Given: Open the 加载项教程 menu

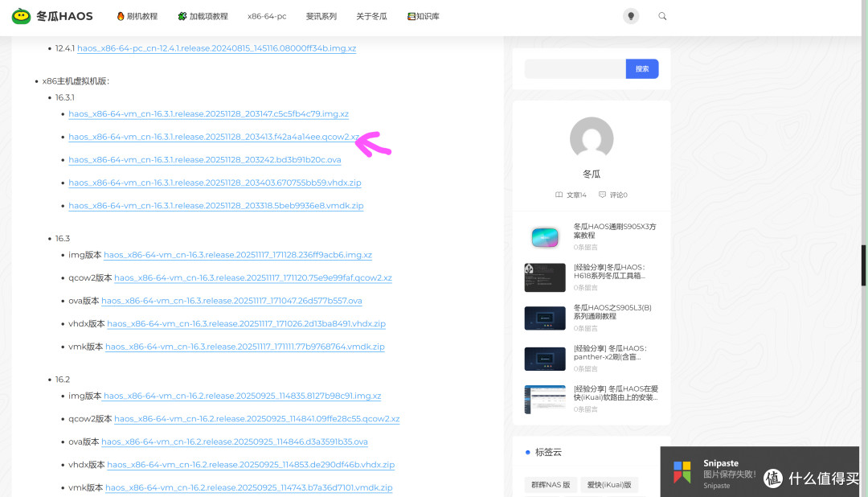Looking at the screenshot, I should coord(203,16).
